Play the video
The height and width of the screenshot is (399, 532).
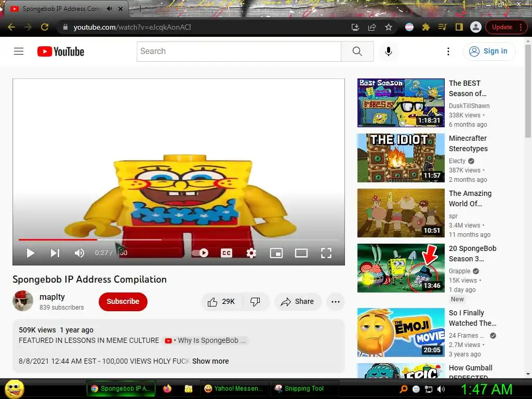tap(31, 253)
